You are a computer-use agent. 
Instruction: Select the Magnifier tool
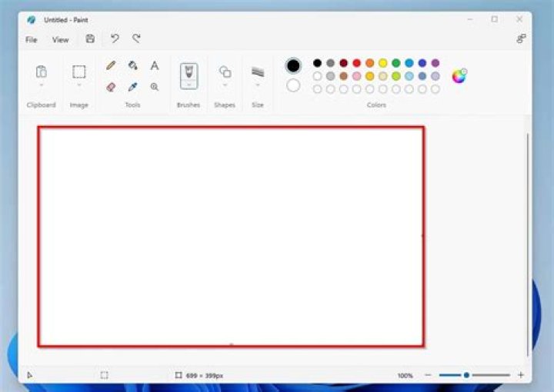[x=155, y=87]
